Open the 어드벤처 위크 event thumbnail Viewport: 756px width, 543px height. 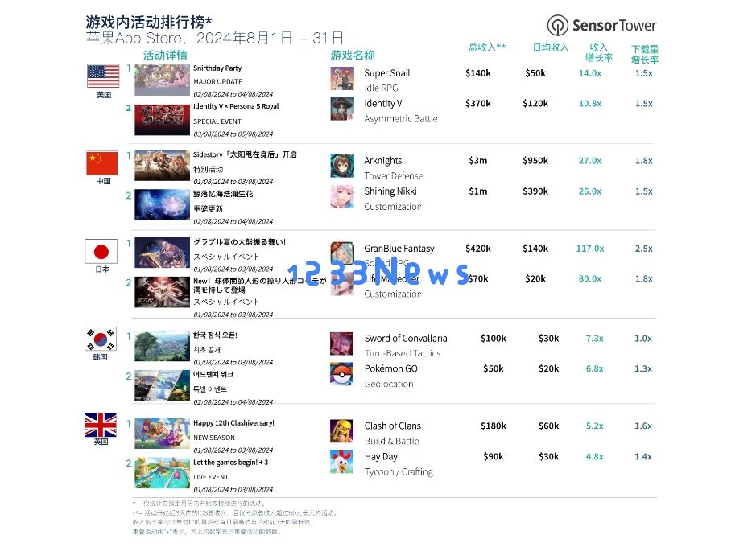[x=162, y=385]
